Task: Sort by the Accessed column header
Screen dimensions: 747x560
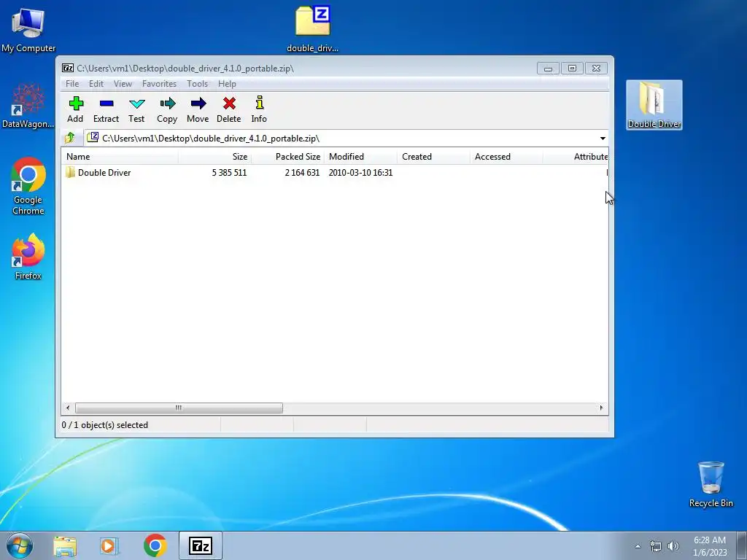Action: (x=506, y=157)
